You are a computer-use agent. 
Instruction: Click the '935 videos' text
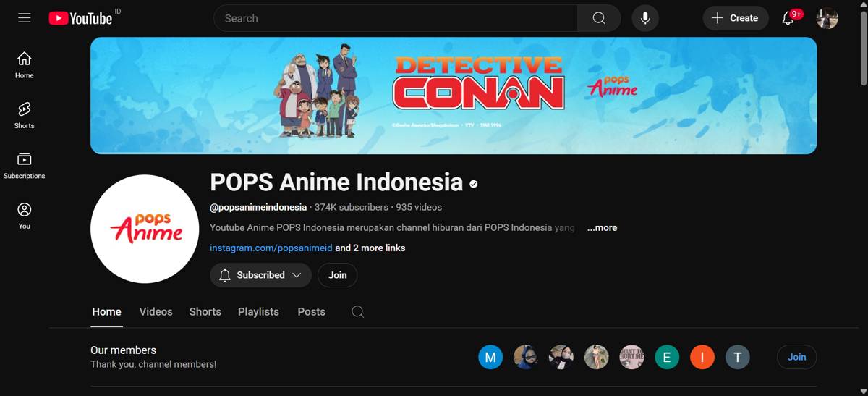tap(419, 207)
